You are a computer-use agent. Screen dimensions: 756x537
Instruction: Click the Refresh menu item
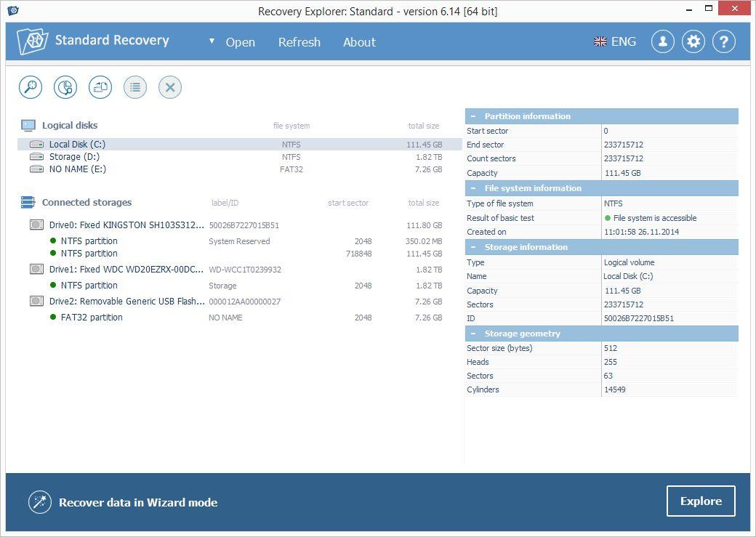point(299,42)
